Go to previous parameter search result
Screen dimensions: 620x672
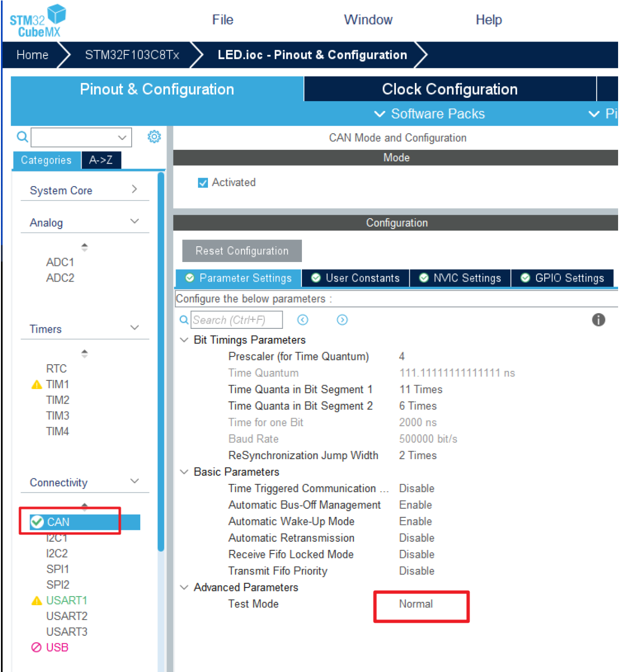click(302, 320)
